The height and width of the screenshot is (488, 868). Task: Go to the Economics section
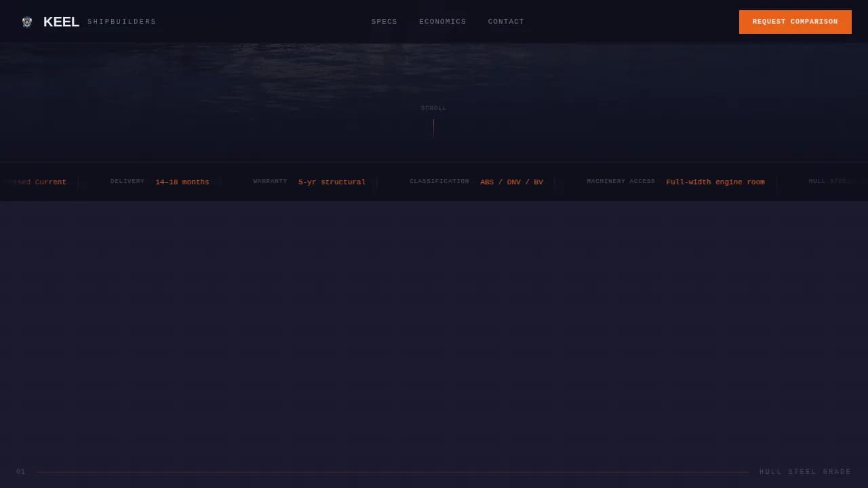pyautogui.click(x=442, y=22)
